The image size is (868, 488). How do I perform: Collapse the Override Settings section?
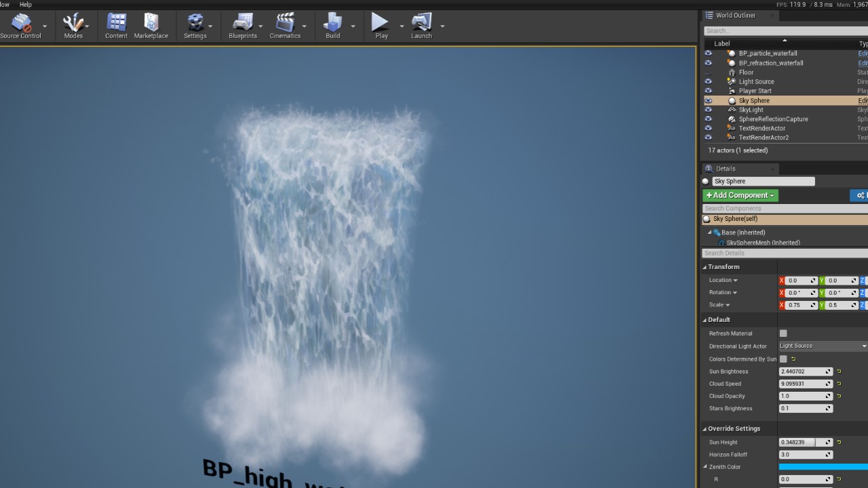(x=705, y=429)
